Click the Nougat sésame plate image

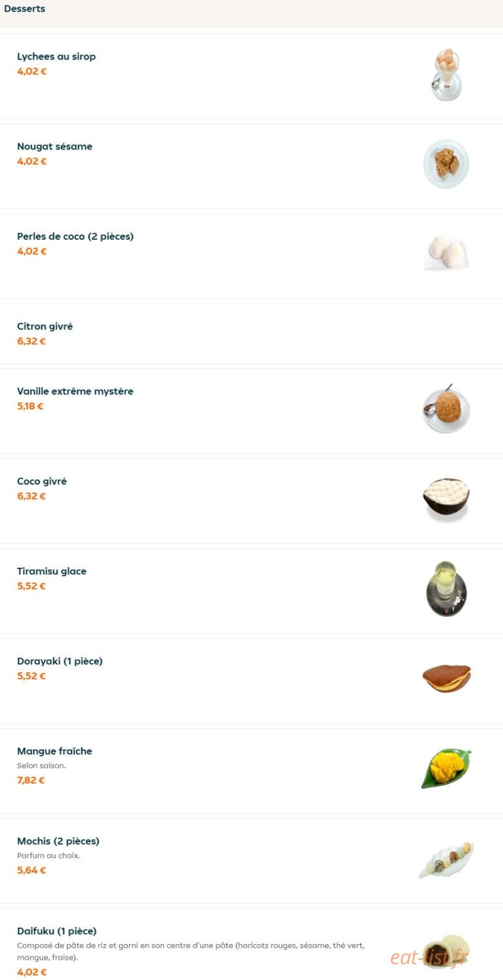coord(446,164)
